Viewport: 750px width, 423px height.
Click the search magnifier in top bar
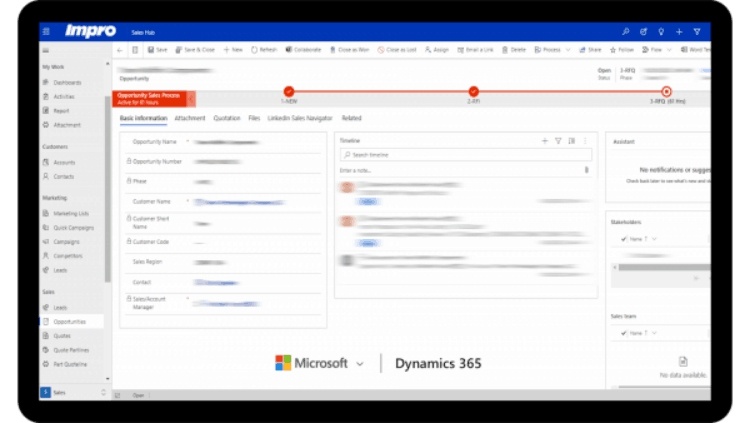click(626, 32)
